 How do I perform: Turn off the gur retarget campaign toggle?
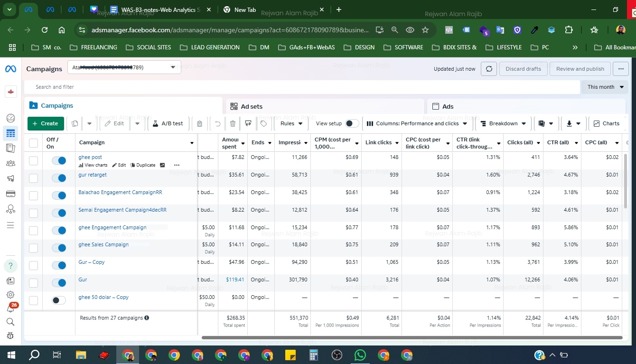tap(59, 178)
